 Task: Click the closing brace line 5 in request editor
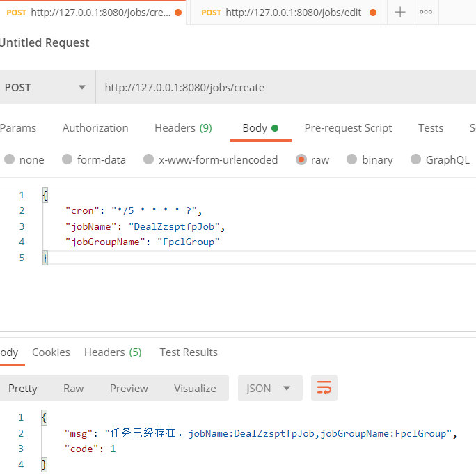pos(45,258)
